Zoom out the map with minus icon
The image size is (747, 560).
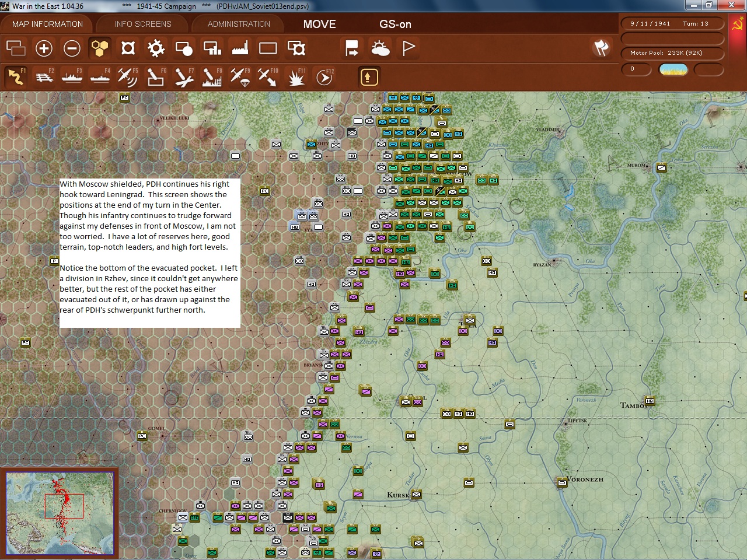pos(72,48)
